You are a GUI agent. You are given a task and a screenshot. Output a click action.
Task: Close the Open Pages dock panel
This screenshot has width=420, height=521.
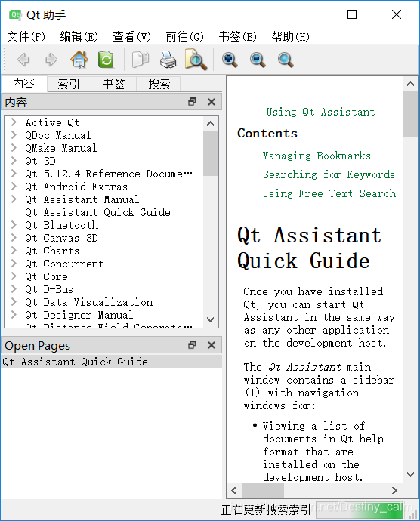point(212,345)
